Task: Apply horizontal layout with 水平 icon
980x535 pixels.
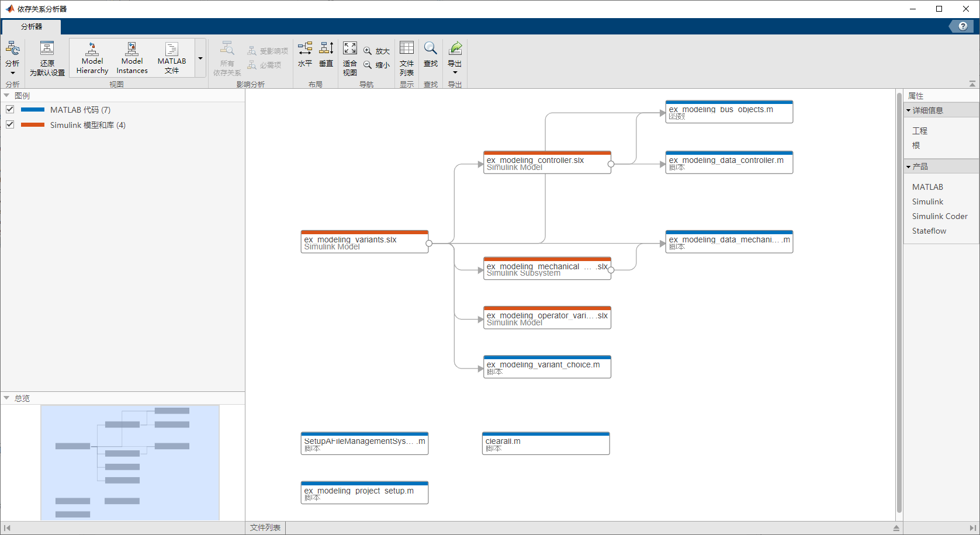Action: [x=304, y=55]
